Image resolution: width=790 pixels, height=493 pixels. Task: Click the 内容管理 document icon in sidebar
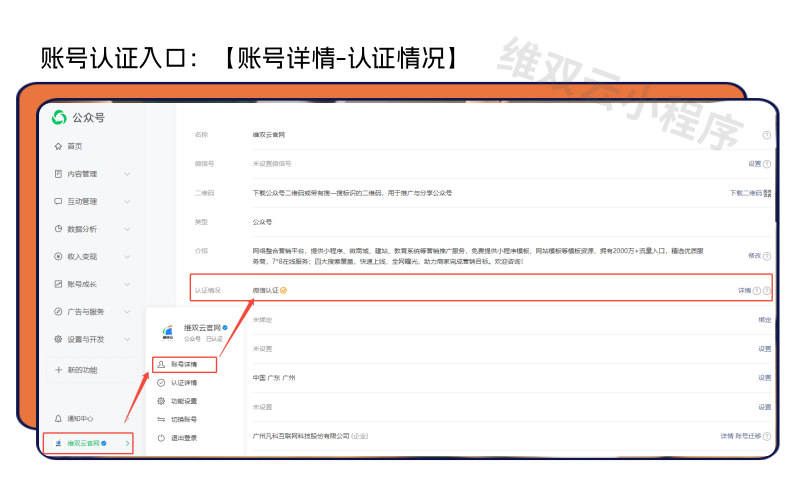pyautogui.click(x=58, y=174)
